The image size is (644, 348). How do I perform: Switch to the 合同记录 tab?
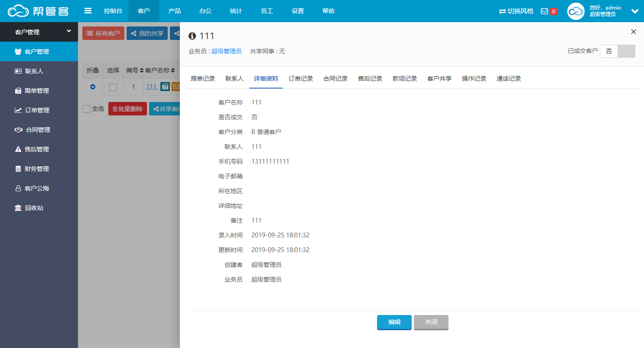pyautogui.click(x=335, y=79)
